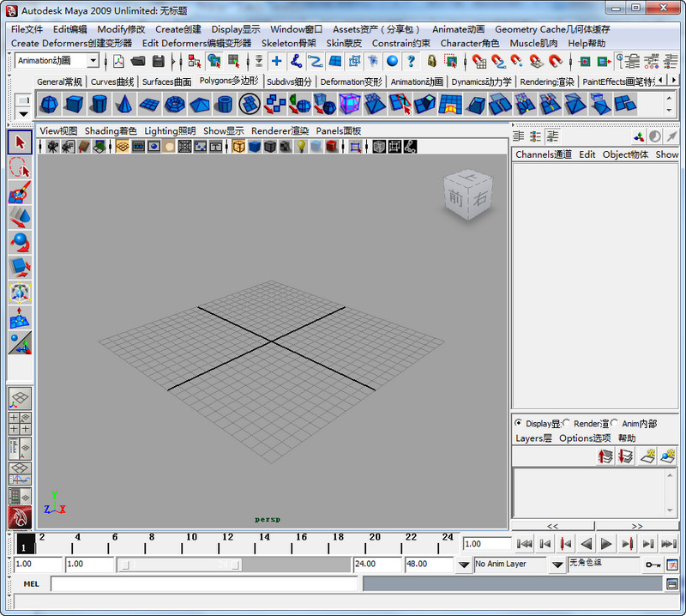Click Help帮助 in the layer editor
This screenshot has width=686, height=616.
[x=628, y=438]
